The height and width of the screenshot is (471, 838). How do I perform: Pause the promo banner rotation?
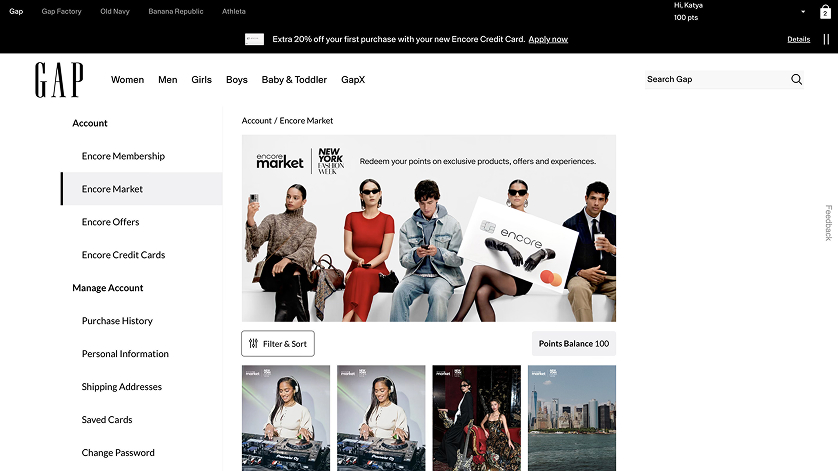click(826, 39)
